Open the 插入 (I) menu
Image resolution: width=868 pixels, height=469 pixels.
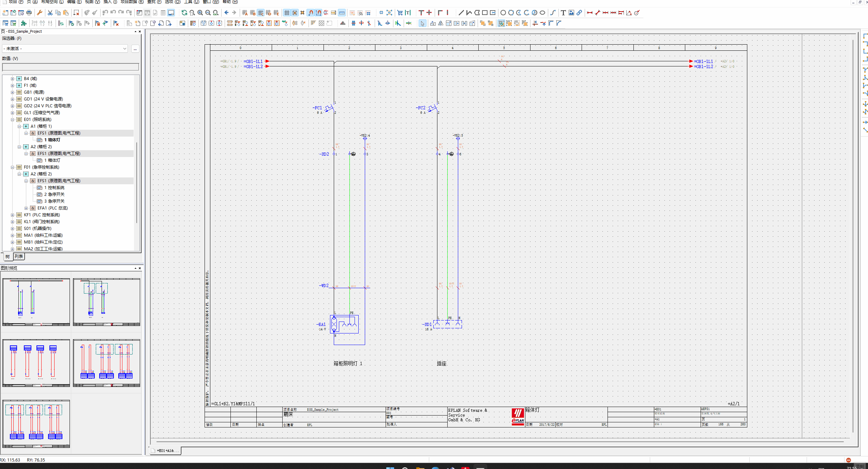tap(110, 2)
